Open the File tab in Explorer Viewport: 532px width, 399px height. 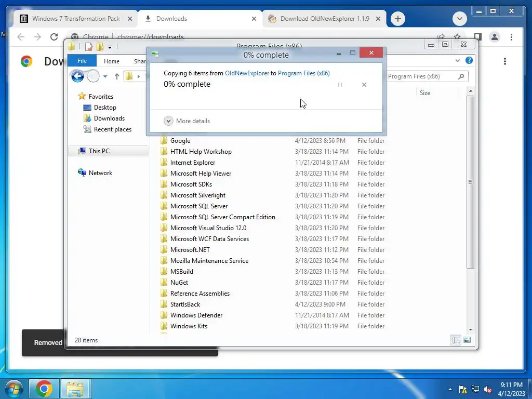coord(82,61)
